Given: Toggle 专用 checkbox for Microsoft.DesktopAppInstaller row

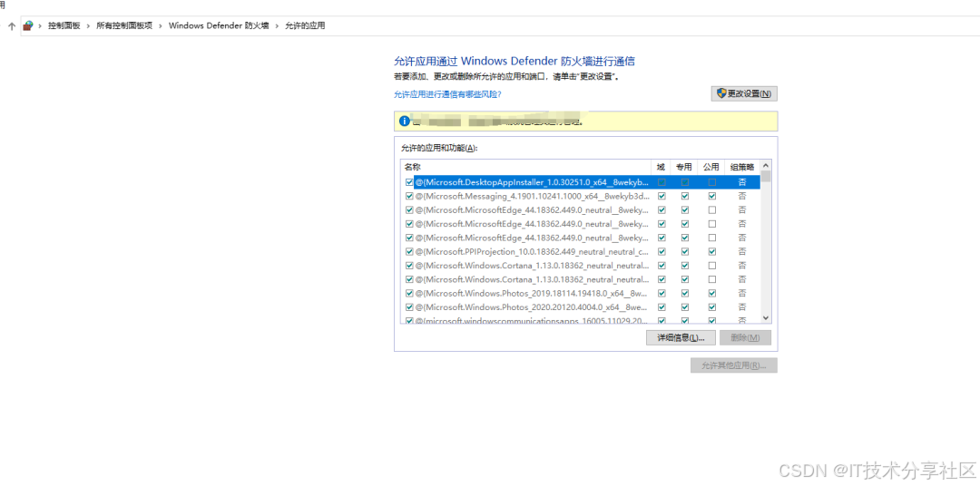Looking at the screenshot, I should point(685,182).
